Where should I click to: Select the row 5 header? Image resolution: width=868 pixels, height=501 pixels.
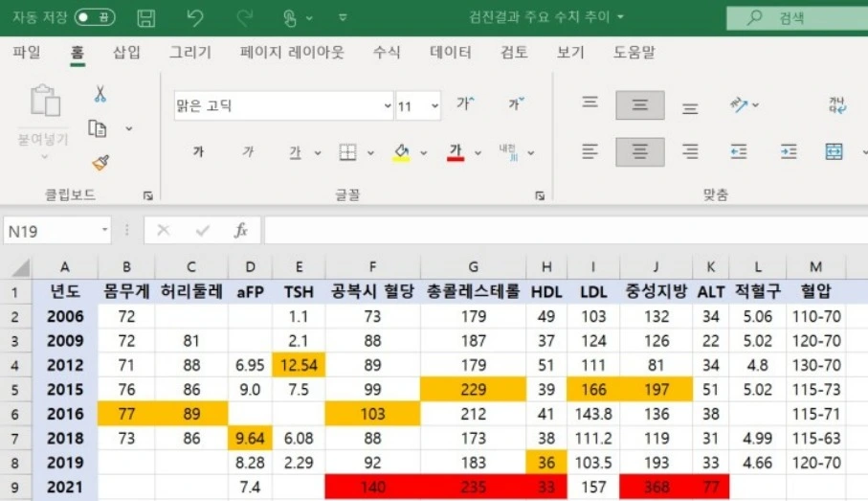15,390
